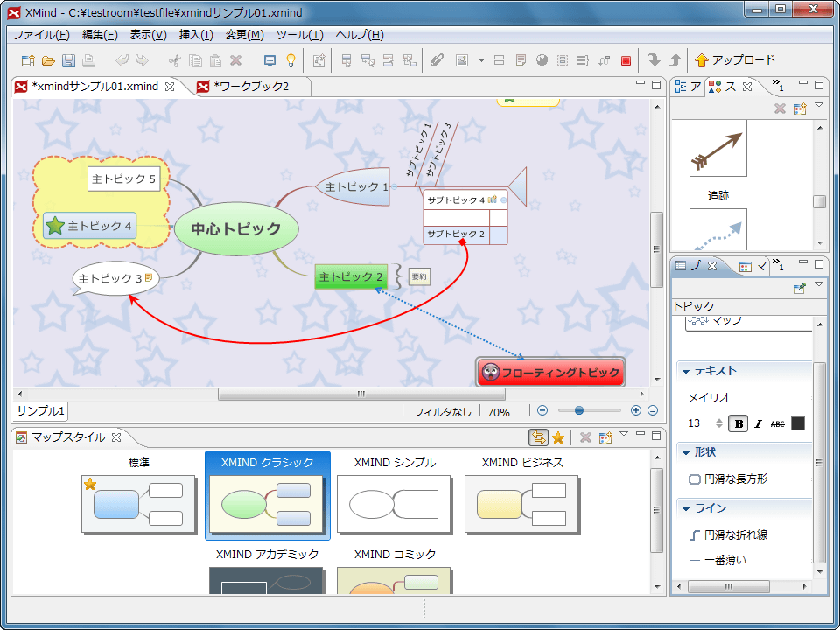
Task: Click the Cut scissors icon
Action: point(175,60)
